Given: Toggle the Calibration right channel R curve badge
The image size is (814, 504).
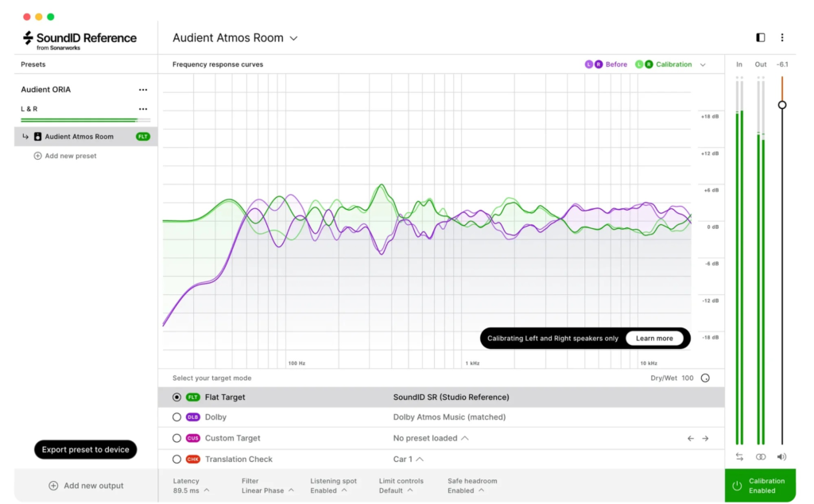Looking at the screenshot, I should [649, 64].
